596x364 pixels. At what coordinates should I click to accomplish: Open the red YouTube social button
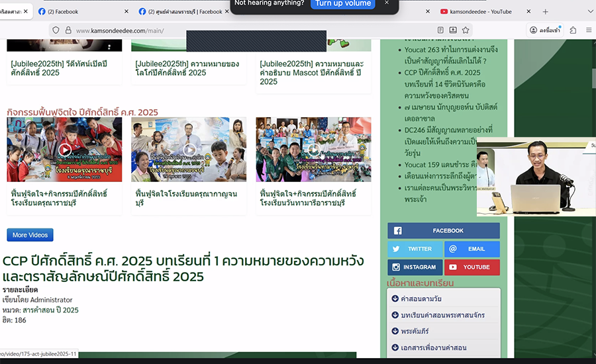(472, 267)
